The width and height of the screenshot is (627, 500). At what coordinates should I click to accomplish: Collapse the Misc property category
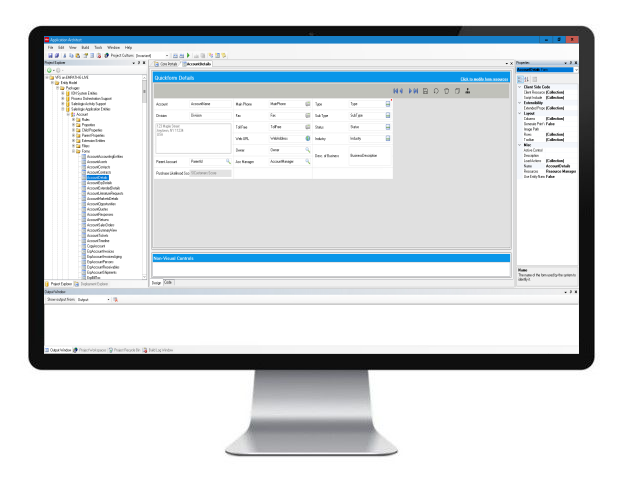520,145
